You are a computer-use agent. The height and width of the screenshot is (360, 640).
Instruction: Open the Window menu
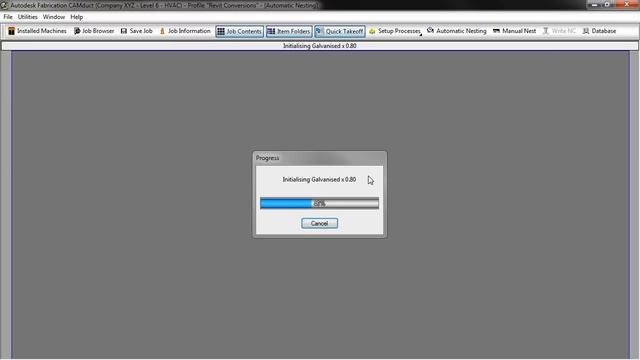click(54, 17)
